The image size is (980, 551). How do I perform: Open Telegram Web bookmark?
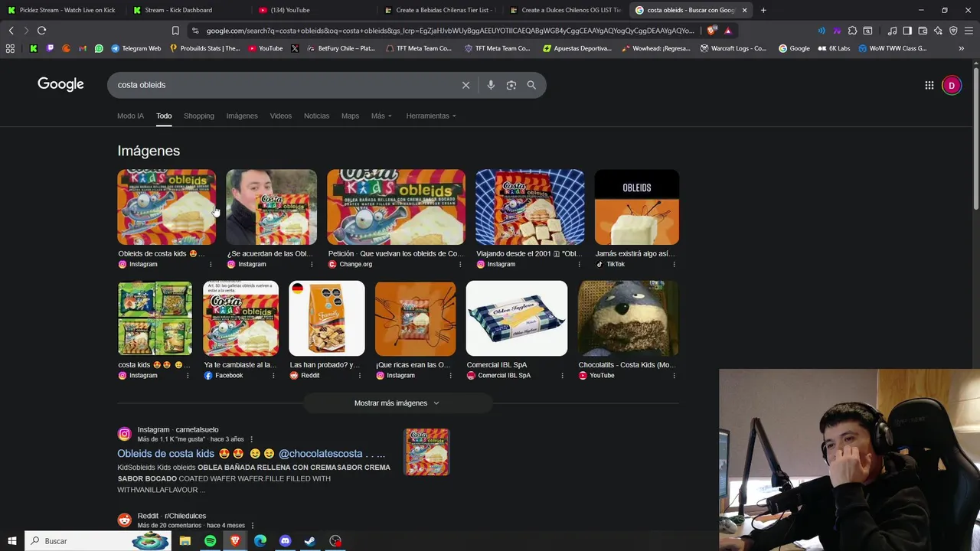[136, 48]
